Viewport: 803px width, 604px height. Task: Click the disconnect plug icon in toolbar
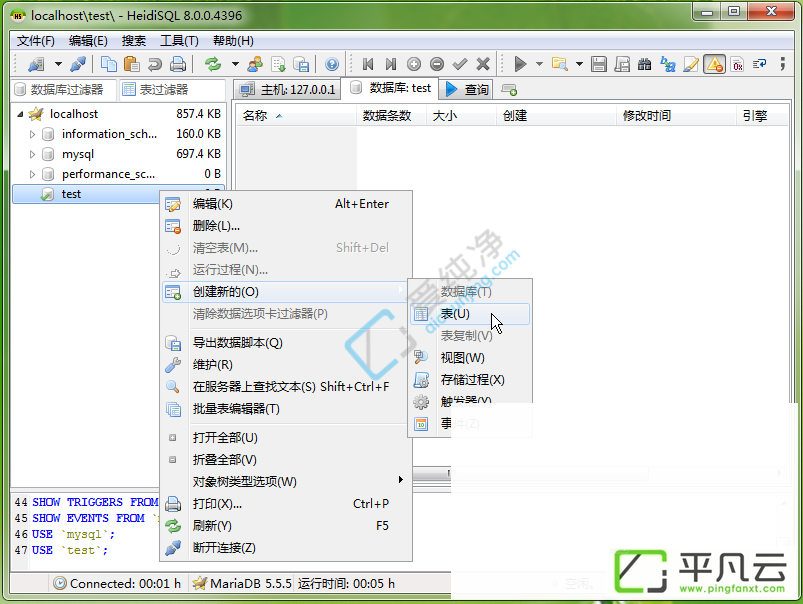tap(78, 64)
